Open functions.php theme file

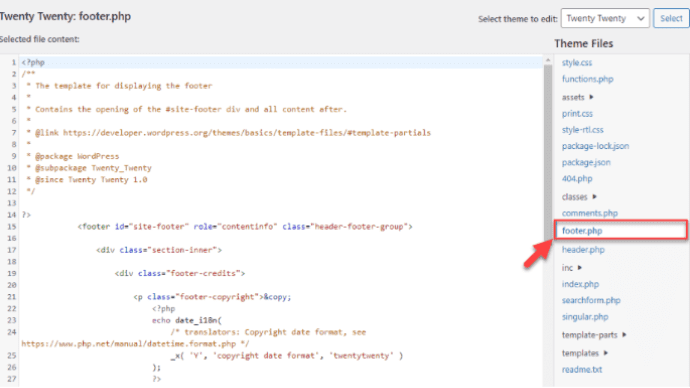587,79
